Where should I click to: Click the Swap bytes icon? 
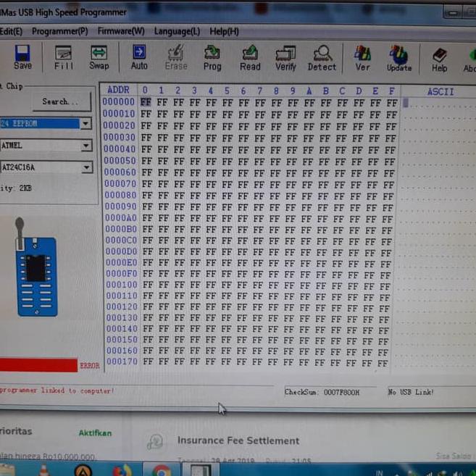(x=99, y=57)
